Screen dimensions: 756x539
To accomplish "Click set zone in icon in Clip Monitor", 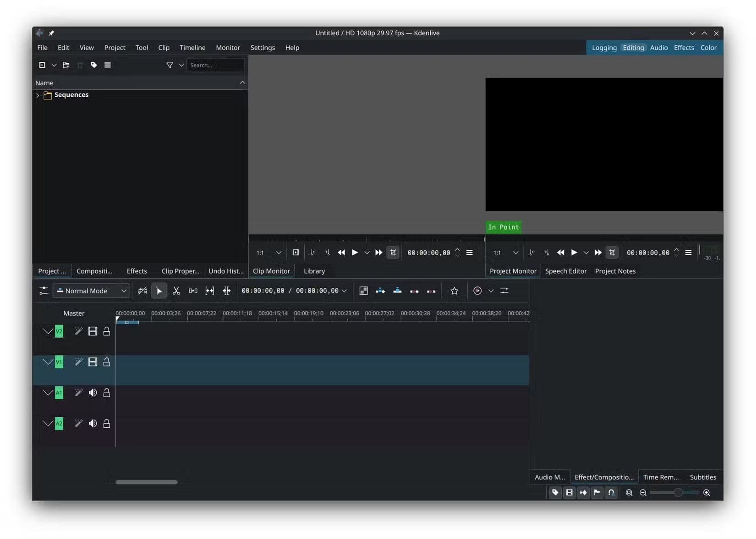I will tap(313, 253).
